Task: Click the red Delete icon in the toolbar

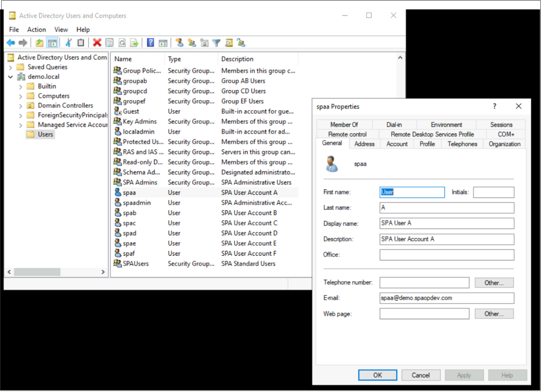Action: point(97,43)
